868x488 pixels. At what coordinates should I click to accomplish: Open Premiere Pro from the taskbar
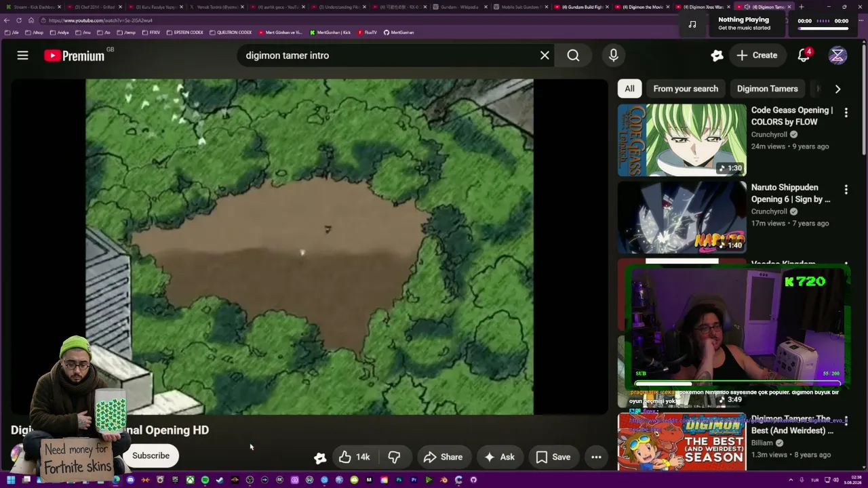(414, 480)
